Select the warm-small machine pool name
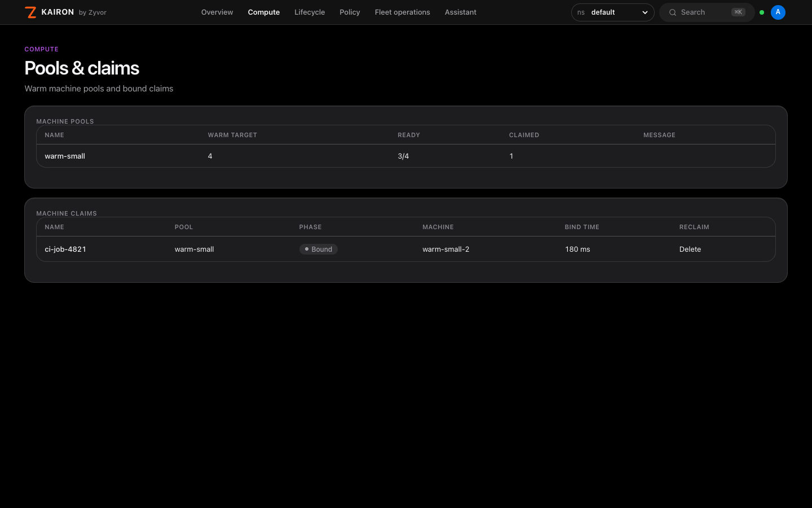Screen dimensions: 812x508 tap(65, 156)
